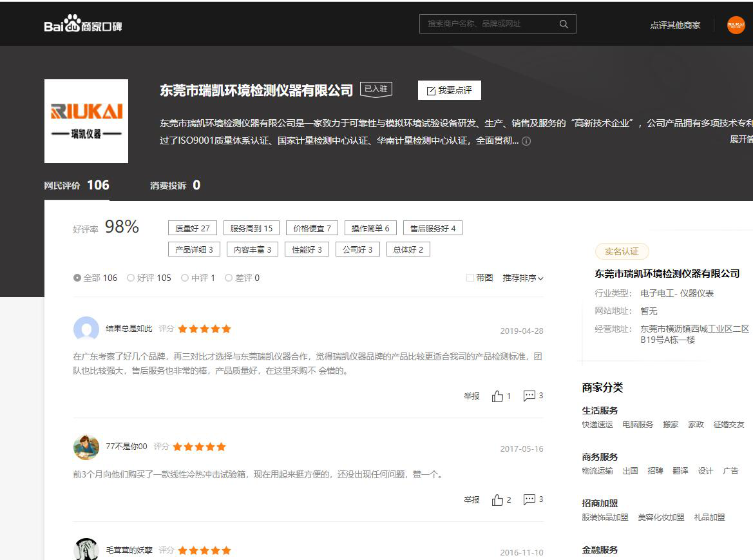Click inside the merchant search input field

pyautogui.click(x=490, y=23)
